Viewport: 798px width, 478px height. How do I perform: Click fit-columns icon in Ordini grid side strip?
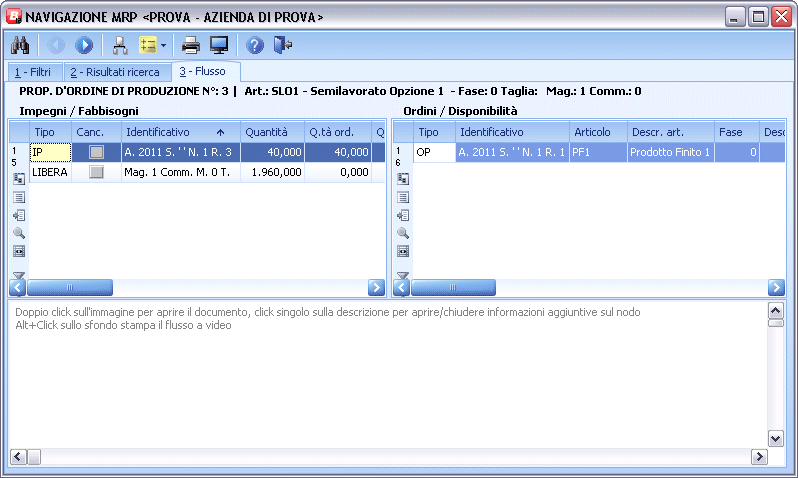[x=403, y=251]
